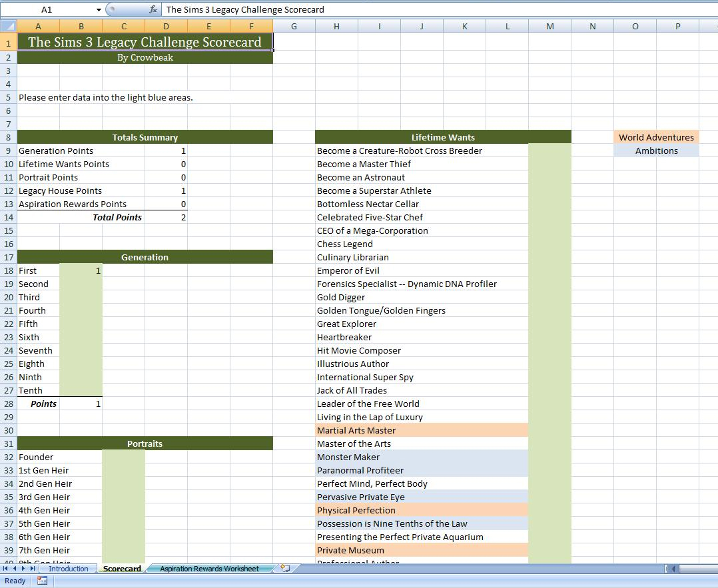Image resolution: width=718 pixels, height=588 pixels.
Task: Click the 'Monster Maker' cell
Action: [x=422, y=457]
